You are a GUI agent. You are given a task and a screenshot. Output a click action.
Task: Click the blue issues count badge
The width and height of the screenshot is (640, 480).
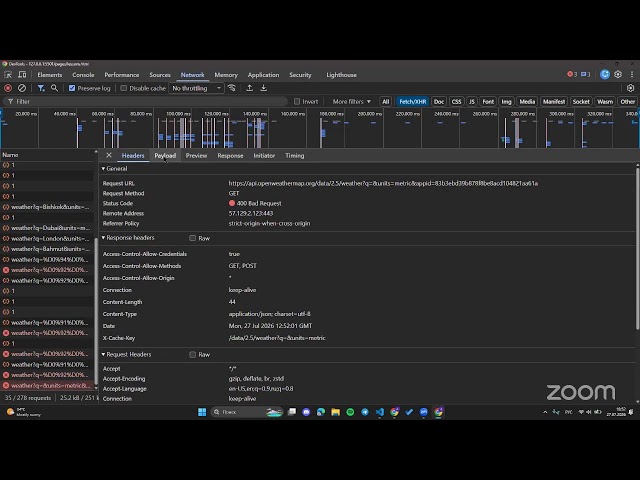586,74
